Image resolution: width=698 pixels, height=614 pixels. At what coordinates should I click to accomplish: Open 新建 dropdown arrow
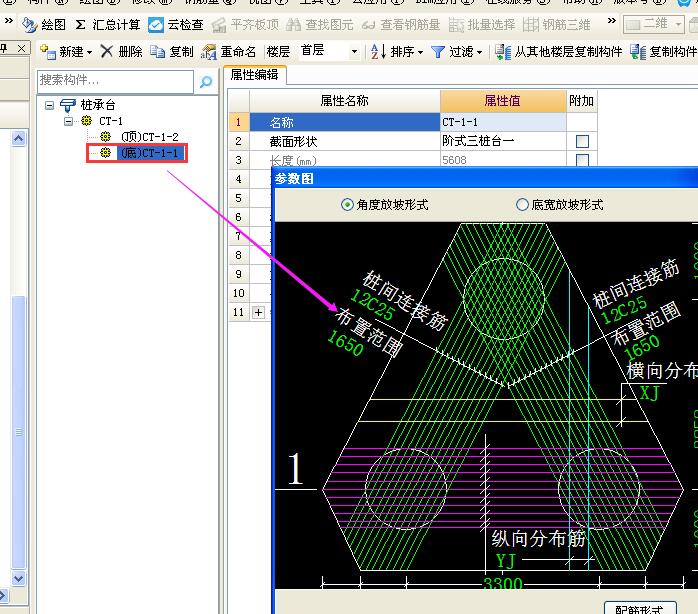pos(89,53)
